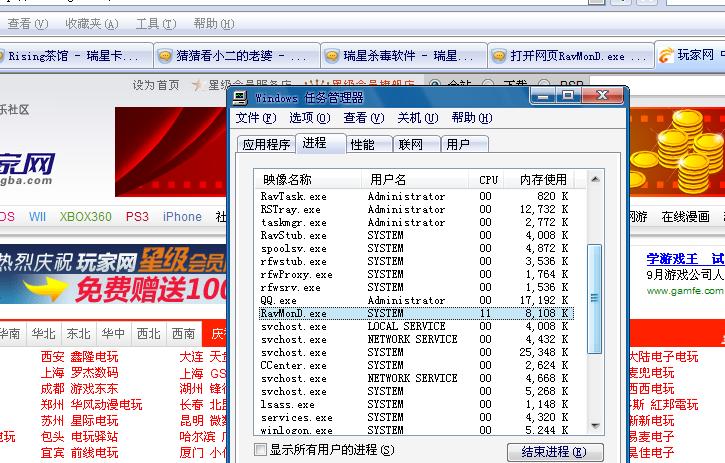The width and height of the screenshot is (725, 463).
Task: Open the 帮助(H) menu in Task Manager
Action: 472,118
